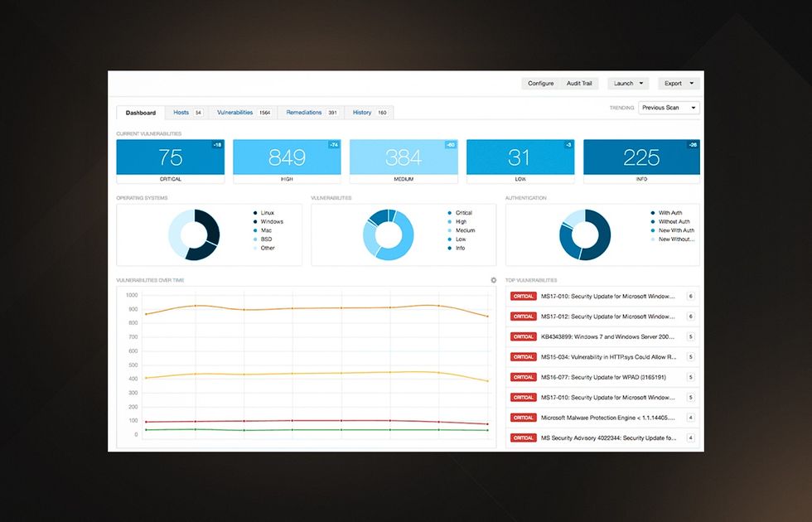Click the 1000 y-axis label
Screen dimensions: 812x522
point(132,295)
